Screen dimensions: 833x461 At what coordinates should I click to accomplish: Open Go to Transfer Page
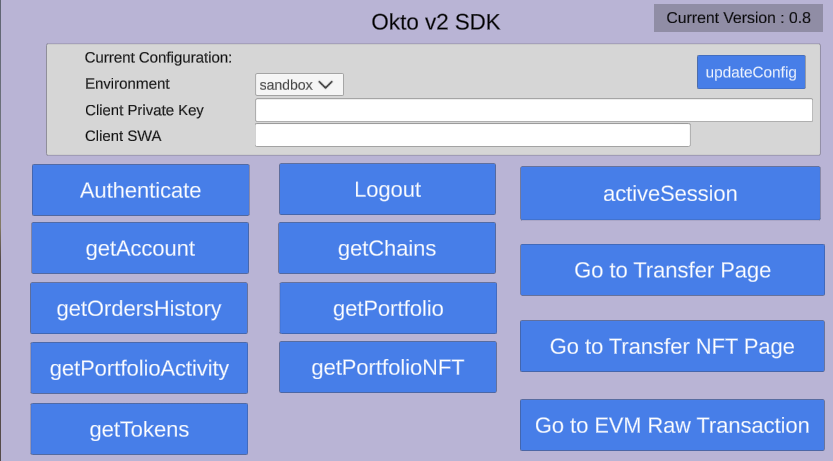coord(672,270)
